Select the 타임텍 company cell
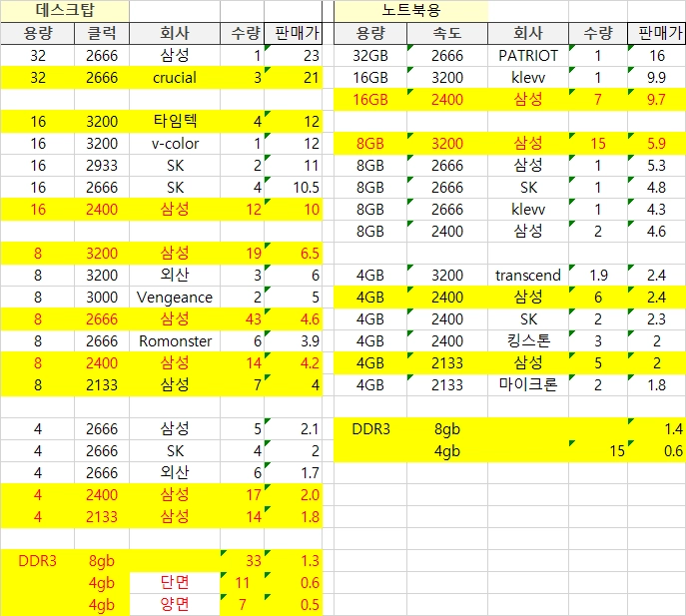Screen dimensions: 686x616 (x=175, y=121)
